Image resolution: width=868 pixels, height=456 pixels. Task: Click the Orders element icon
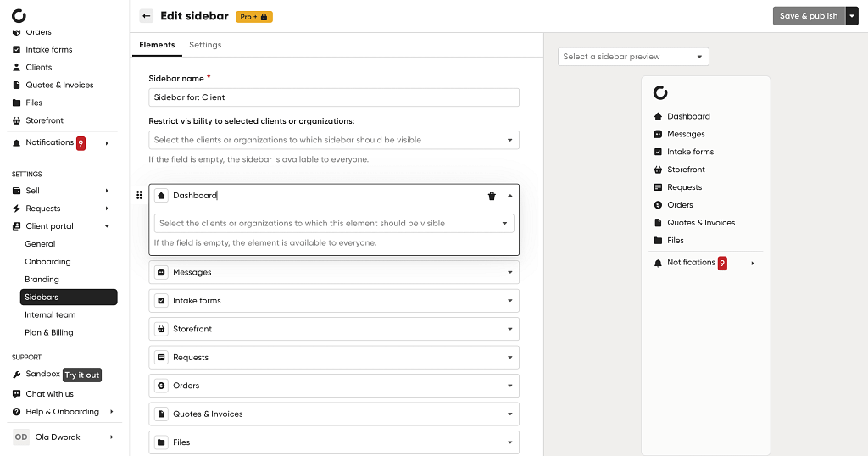pyautogui.click(x=161, y=386)
